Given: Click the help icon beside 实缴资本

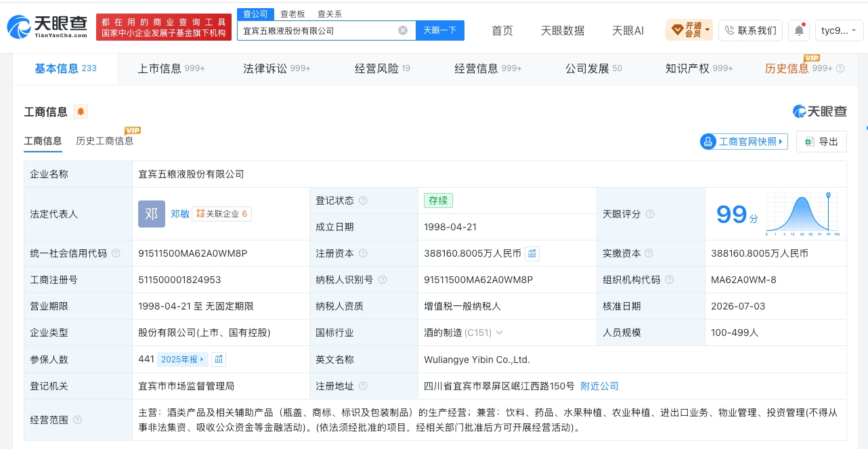Looking at the screenshot, I should (x=650, y=253).
